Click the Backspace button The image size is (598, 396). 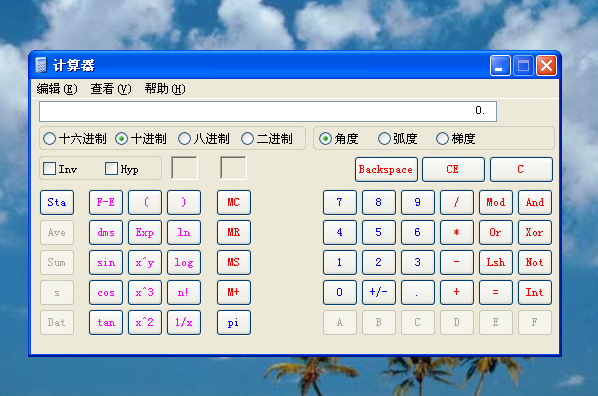pos(386,169)
